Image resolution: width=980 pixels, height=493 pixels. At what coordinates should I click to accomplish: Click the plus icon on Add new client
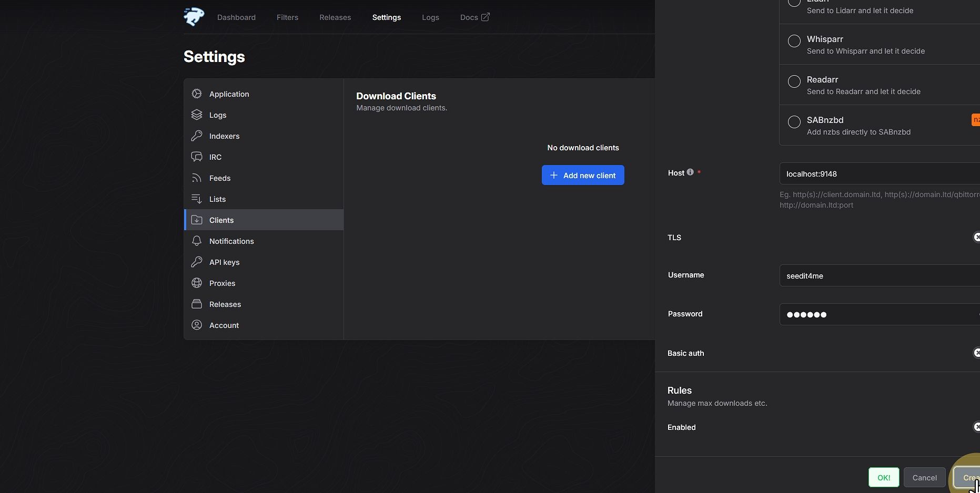(x=553, y=175)
